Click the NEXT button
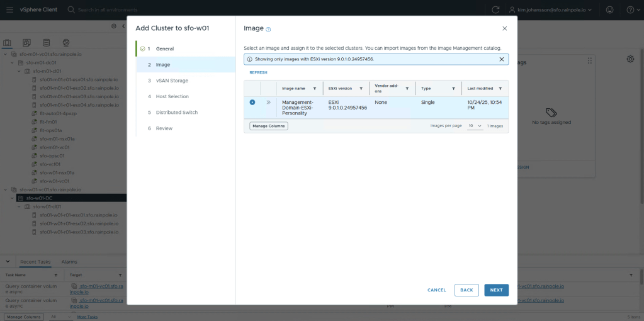The width and height of the screenshot is (644, 321). tap(496, 290)
